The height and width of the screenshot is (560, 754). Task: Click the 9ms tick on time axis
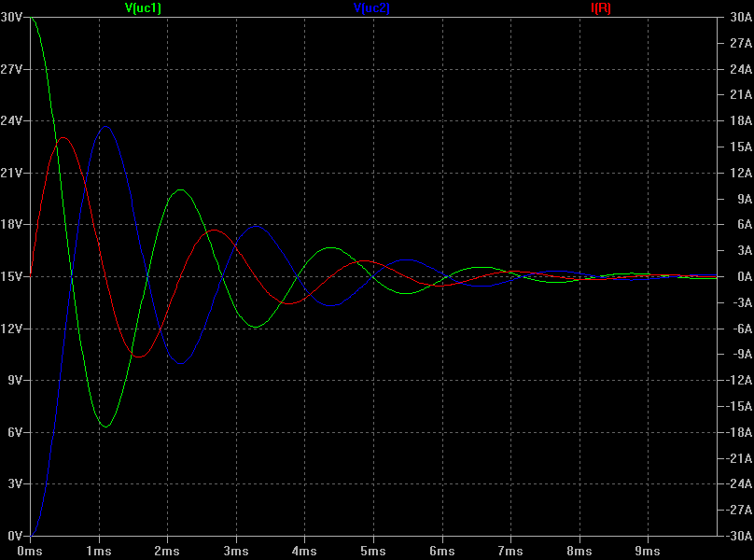click(648, 552)
